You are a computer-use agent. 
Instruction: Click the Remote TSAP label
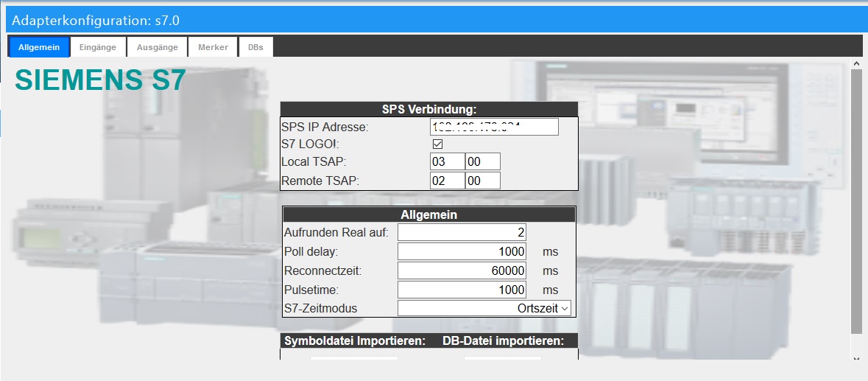pyautogui.click(x=320, y=181)
